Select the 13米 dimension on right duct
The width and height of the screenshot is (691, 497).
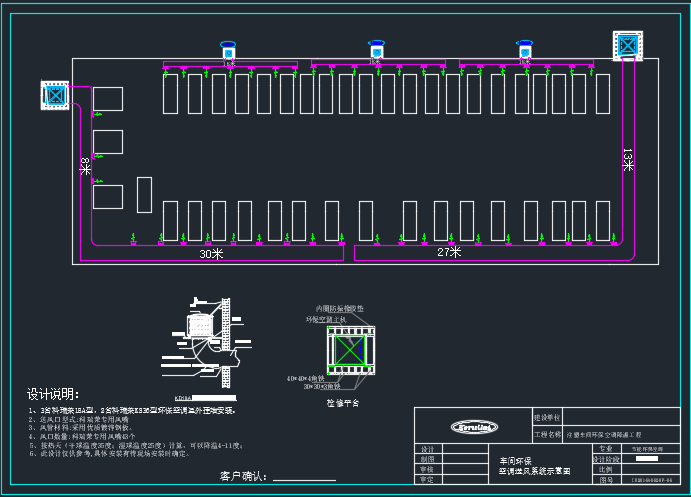point(628,160)
